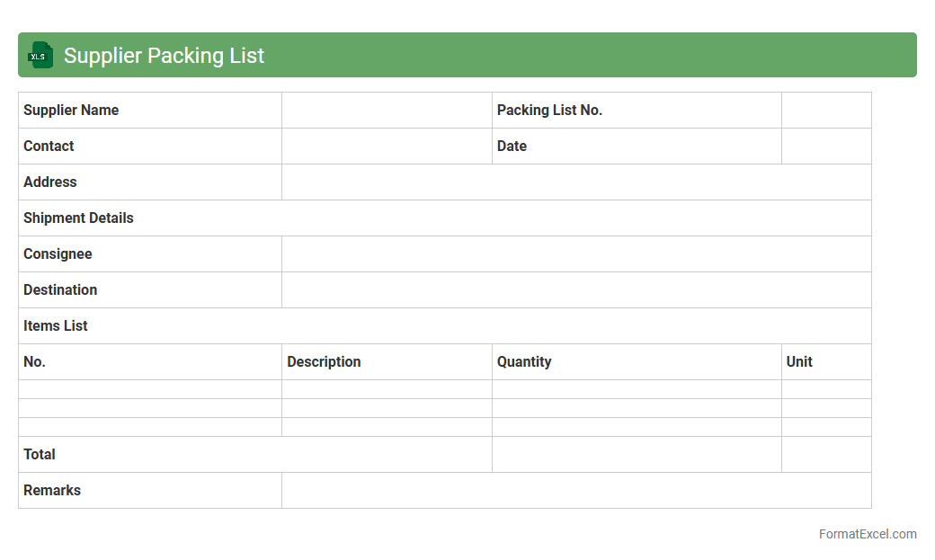Select the No. column header
The image size is (935, 560).
tap(35, 362)
